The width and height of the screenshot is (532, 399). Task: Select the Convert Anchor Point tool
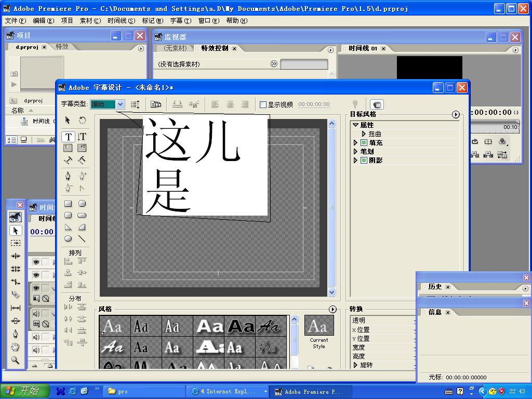(x=82, y=188)
